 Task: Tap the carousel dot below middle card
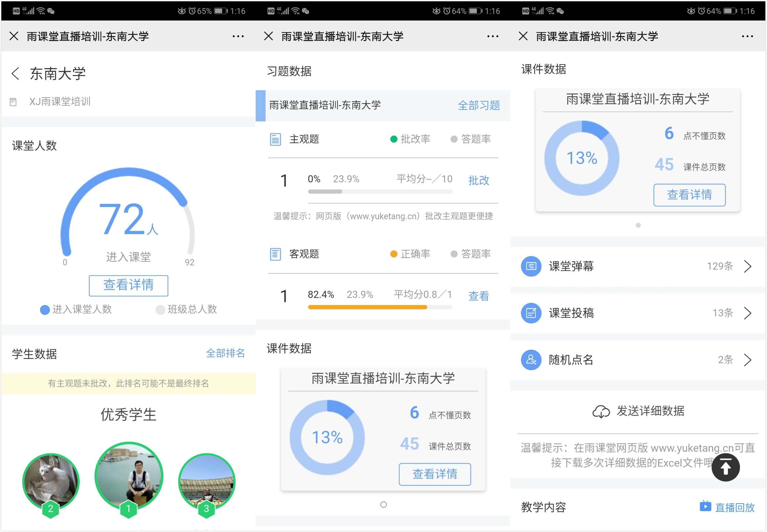tap(384, 505)
